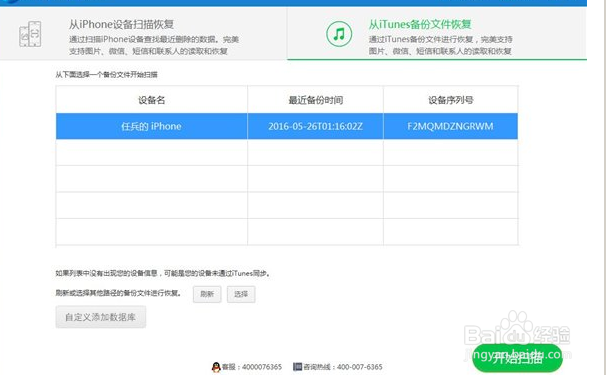Image resolution: width=606 pixels, height=375 pixels.
Task: Click the 刷新 refresh button
Action: tap(207, 294)
